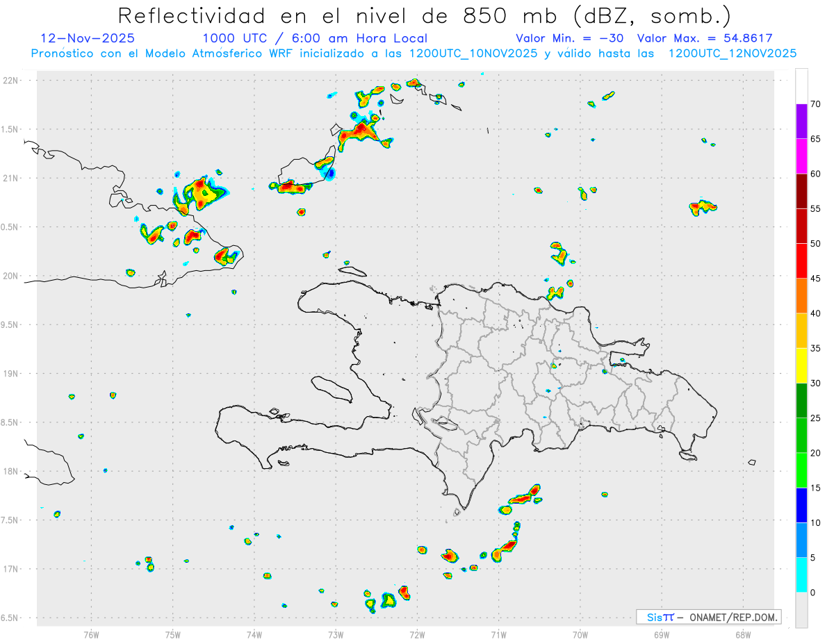
Task: Click the '75W' longitude label
Action: tap(173, 634)
